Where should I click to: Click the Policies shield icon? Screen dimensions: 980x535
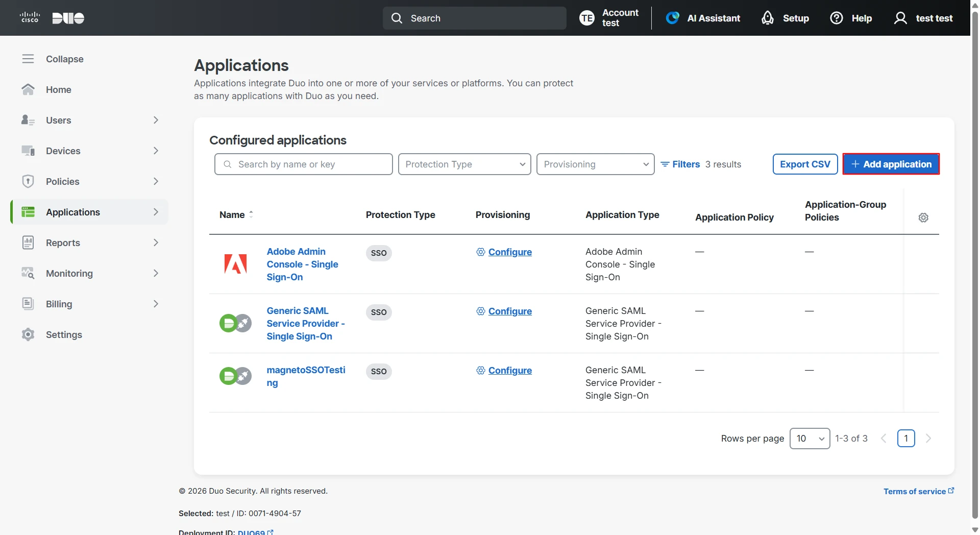(28, 181)
